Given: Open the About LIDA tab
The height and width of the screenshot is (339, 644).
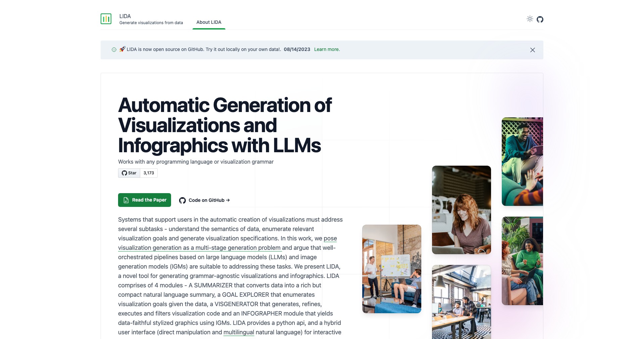Looking at the screenshot, I should click(x=209, y=22).
